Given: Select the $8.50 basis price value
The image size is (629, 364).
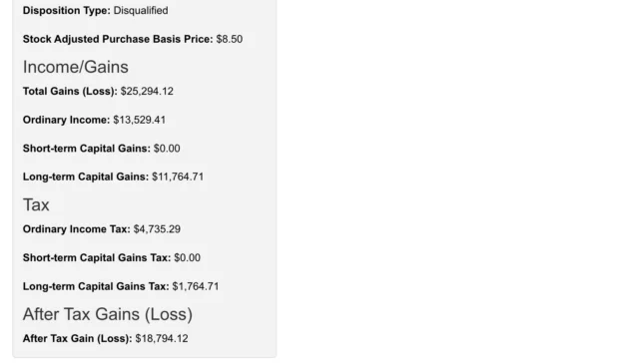Looking at the screenshot, I should (230, 39).
